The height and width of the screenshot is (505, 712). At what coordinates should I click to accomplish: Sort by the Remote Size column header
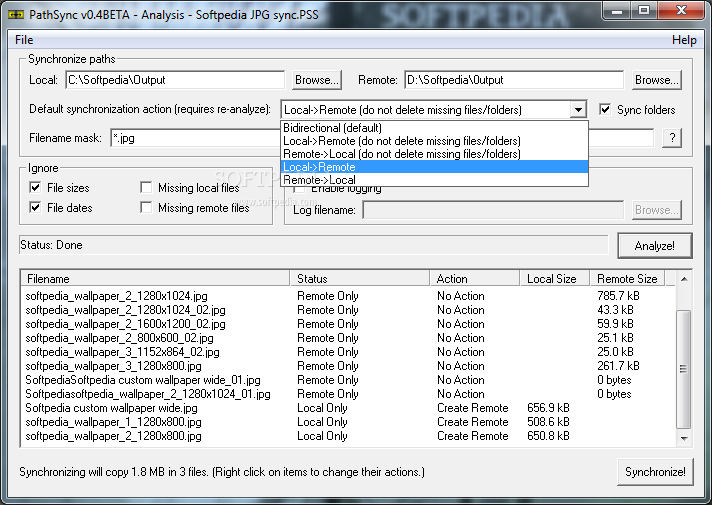pos(627,278)
